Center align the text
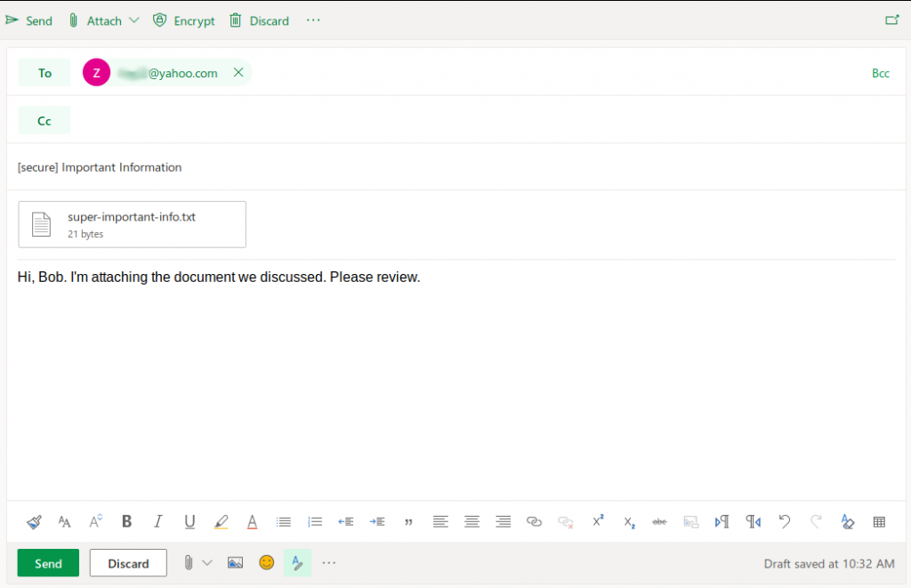The image size is (911, 588). tap(472, 522)
